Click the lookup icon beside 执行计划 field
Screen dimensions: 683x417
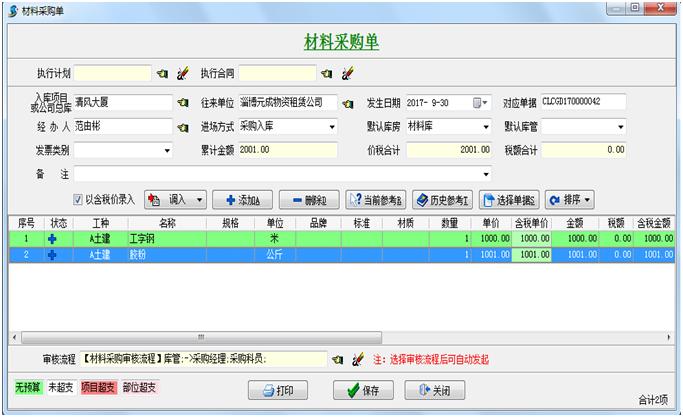coord(162,73)
